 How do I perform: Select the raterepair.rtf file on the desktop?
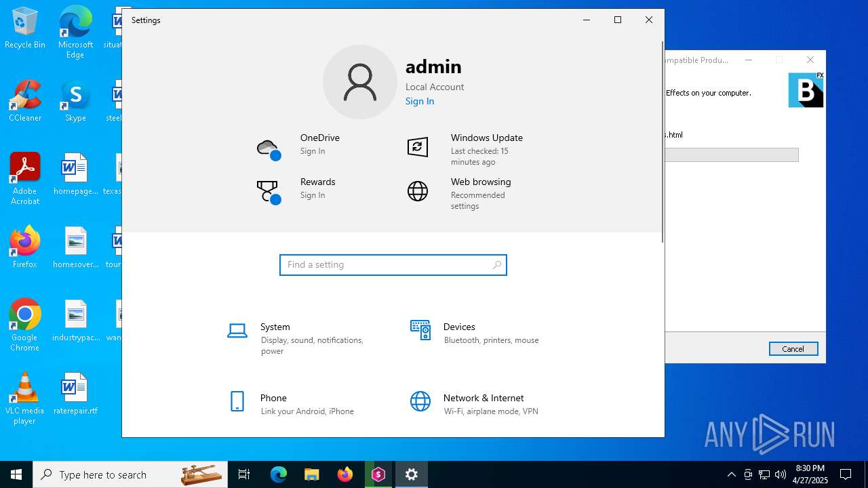point(75,394)
